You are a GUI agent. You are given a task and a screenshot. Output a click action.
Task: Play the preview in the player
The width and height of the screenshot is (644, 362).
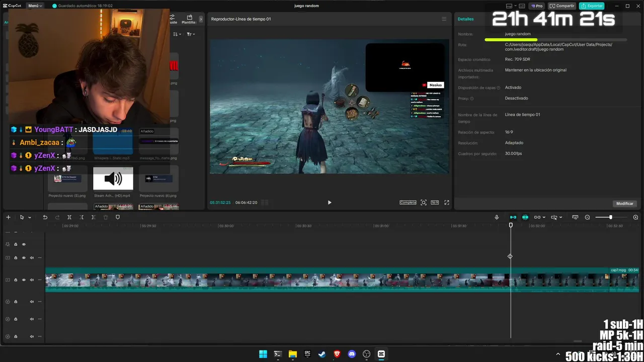(x=330, y=202)
